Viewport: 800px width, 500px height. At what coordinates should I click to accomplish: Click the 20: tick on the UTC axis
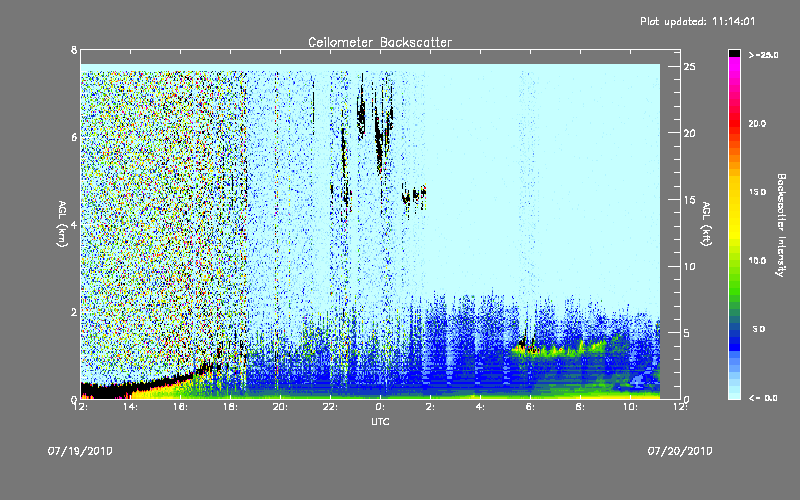[x=280, y=407]
